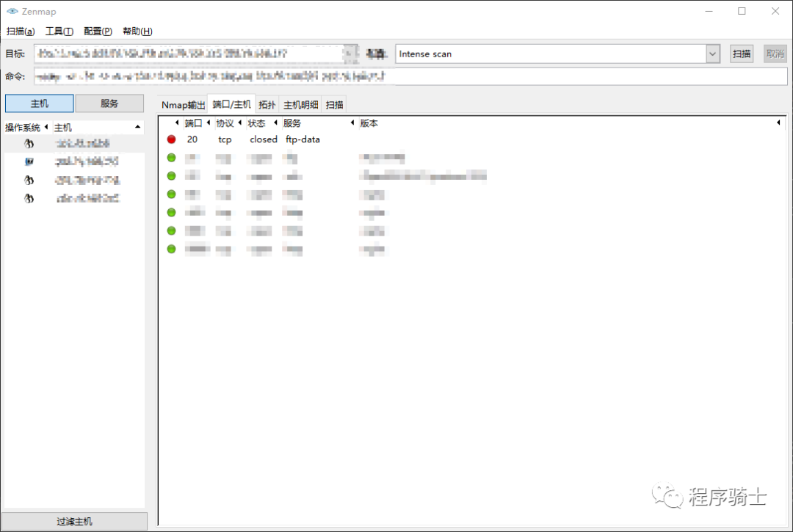Sort host list by 主机 column header
Screen dimensions: 793x532
point(98,128)
